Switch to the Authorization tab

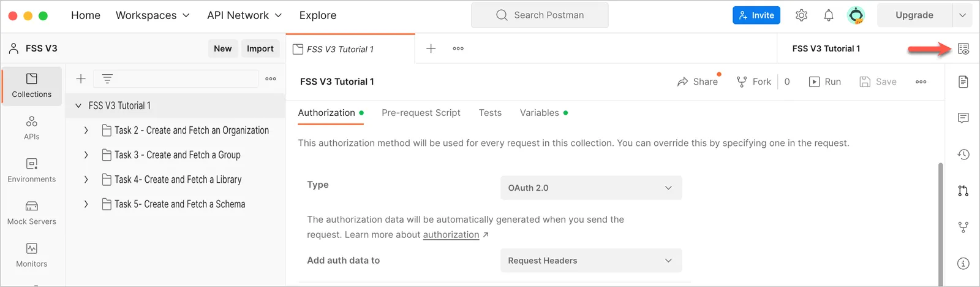(x=331, y=113)
